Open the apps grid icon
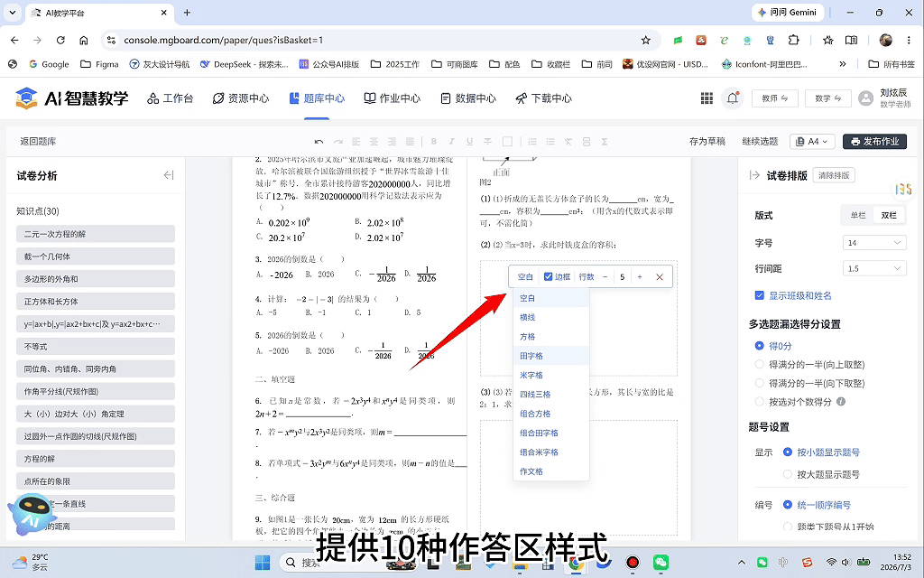The height and width of the screenshot is (578, 924). point(707,98)
